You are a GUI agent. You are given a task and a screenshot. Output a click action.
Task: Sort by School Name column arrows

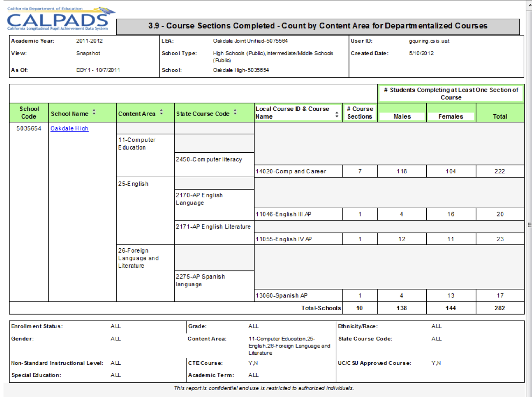[x=94, y=113]
